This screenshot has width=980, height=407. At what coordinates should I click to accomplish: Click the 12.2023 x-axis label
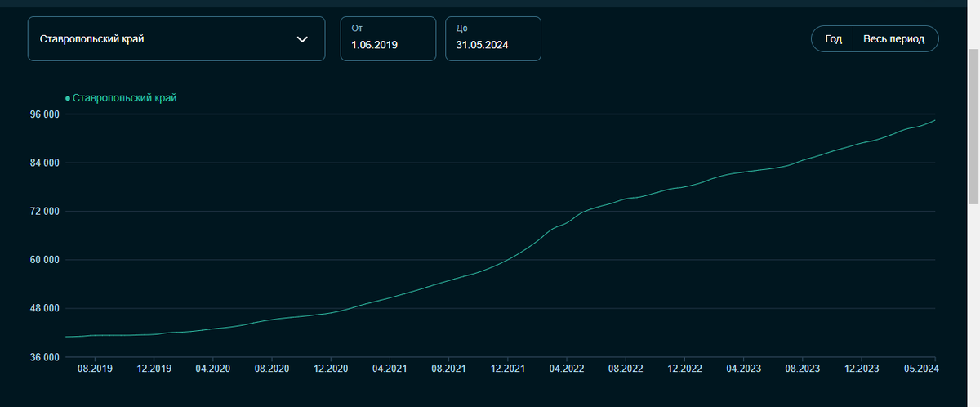pyautogui.click(x=861, y=369)
